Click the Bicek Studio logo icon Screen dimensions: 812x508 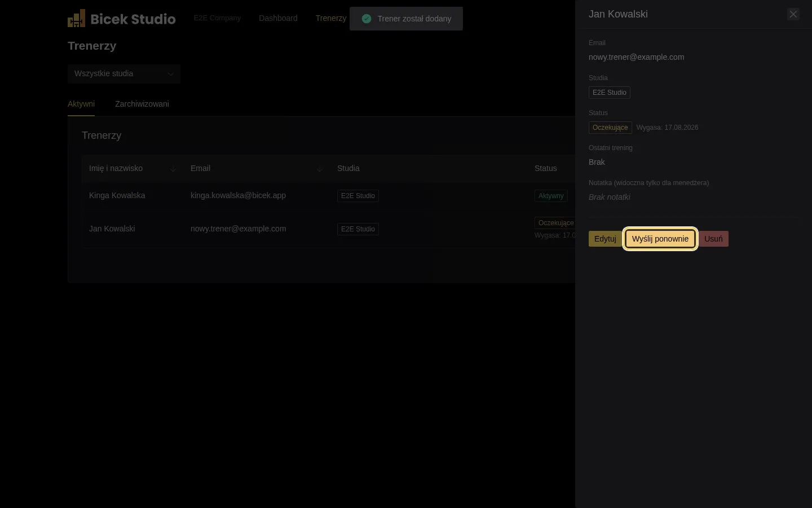[76, 18]
